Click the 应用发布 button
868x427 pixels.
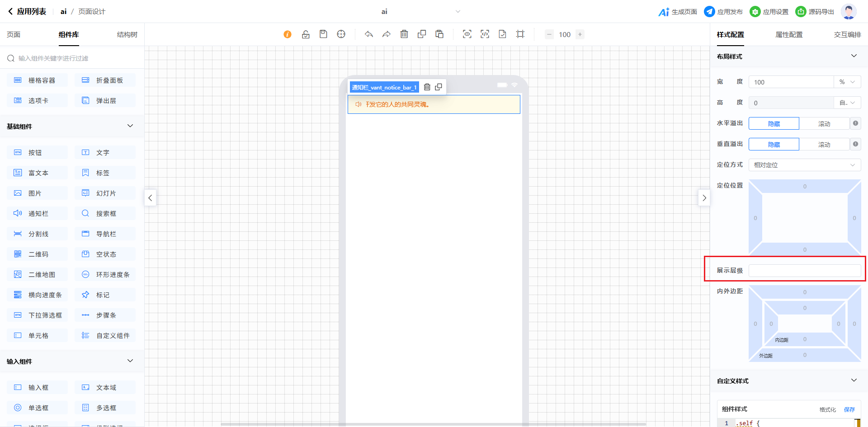(x=723, y=12)
